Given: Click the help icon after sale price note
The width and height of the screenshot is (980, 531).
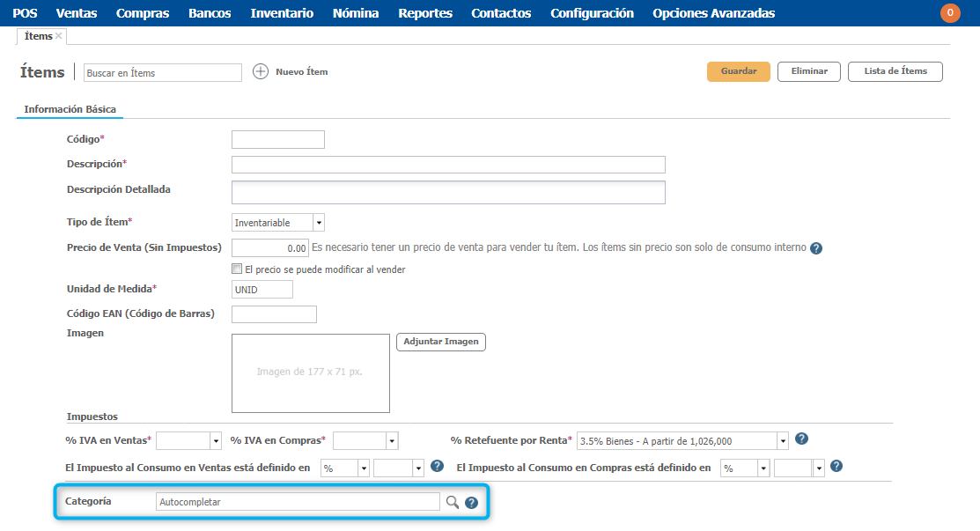Looking at the screenshot, I should click(x=816, y=248).
